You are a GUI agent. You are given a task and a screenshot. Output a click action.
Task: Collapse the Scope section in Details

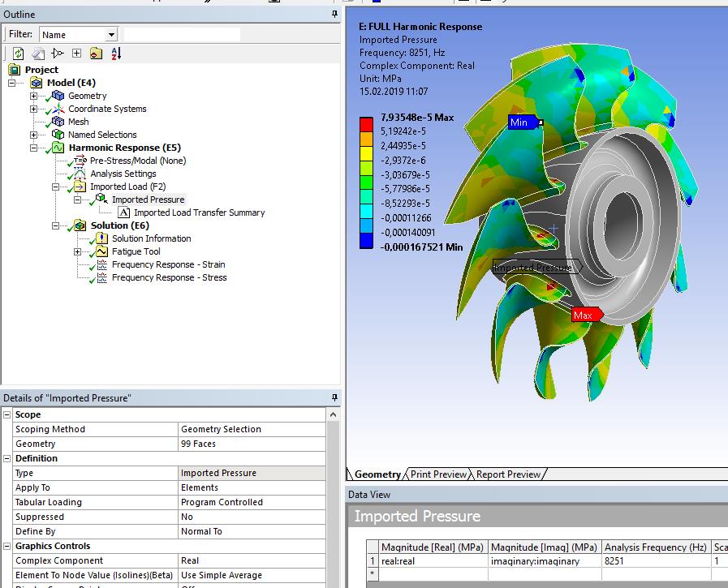(x=6, y=414)
